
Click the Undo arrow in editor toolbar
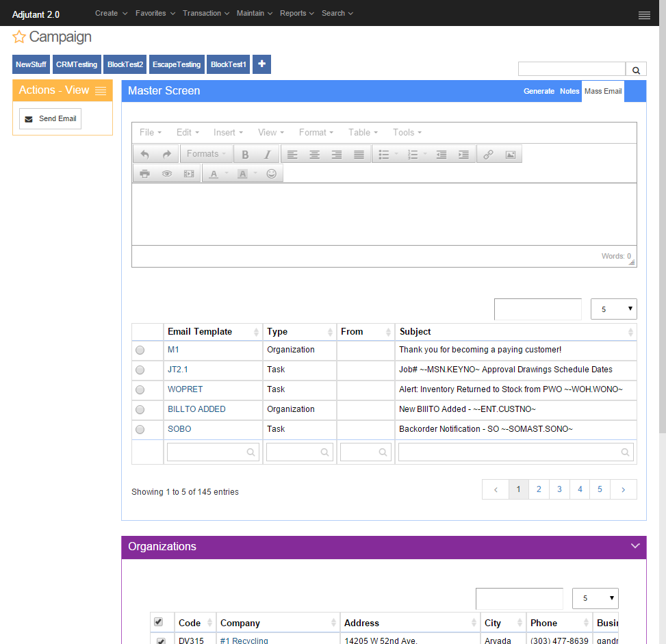pyautogui.click(x=144, y=155)
